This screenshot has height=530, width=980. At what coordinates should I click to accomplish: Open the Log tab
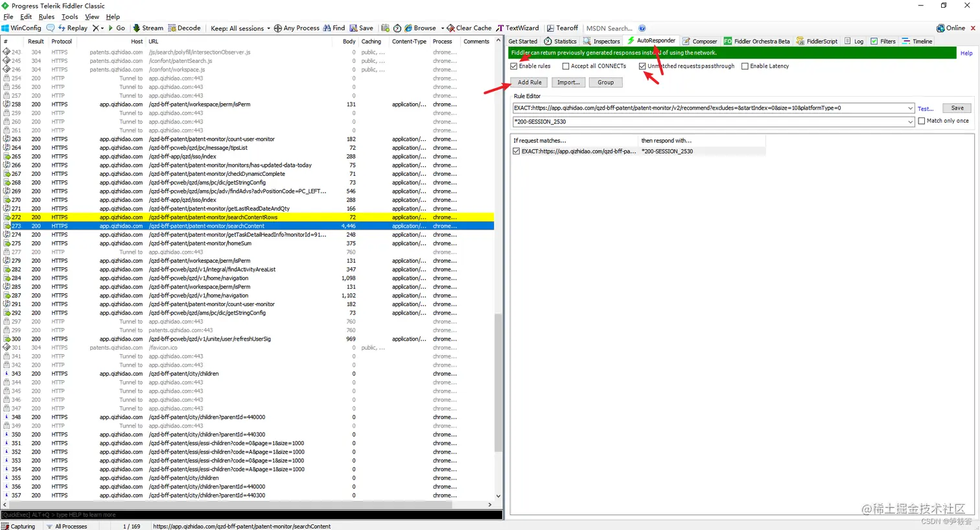[x=854, y=41]
